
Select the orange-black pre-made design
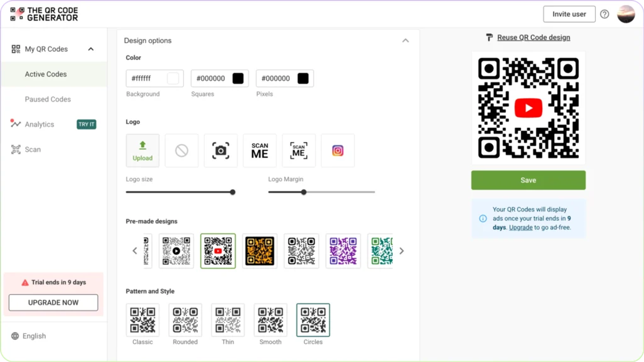[260, 251]
